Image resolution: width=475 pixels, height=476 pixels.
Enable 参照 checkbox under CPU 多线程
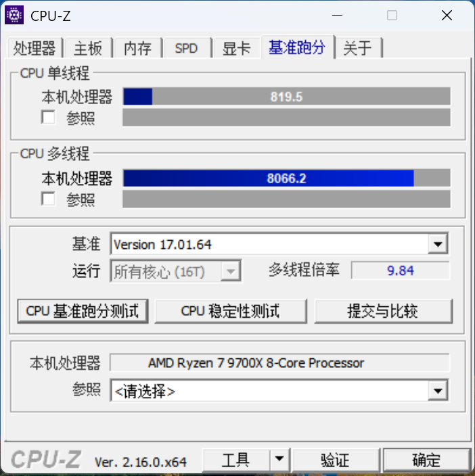48,199
